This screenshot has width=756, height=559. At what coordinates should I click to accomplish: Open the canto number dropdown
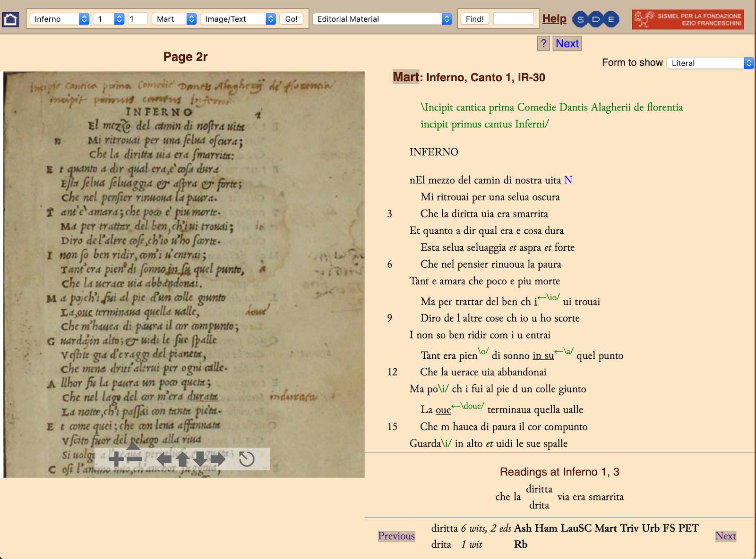click(109, 19)
